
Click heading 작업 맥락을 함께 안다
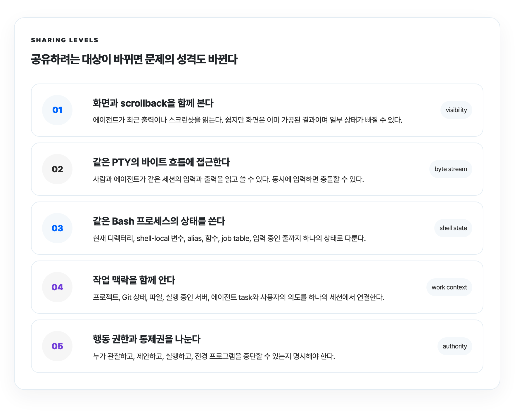(134, 280)
